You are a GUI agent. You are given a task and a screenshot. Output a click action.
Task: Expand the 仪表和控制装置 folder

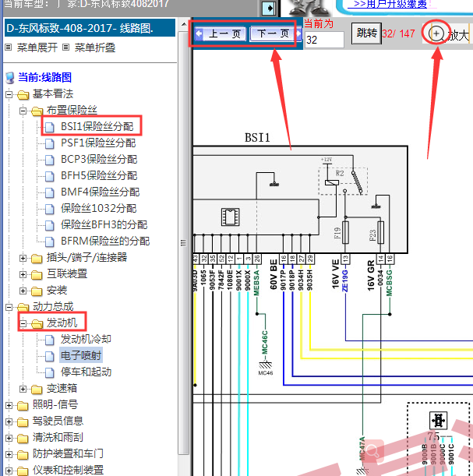click(9, 471)
